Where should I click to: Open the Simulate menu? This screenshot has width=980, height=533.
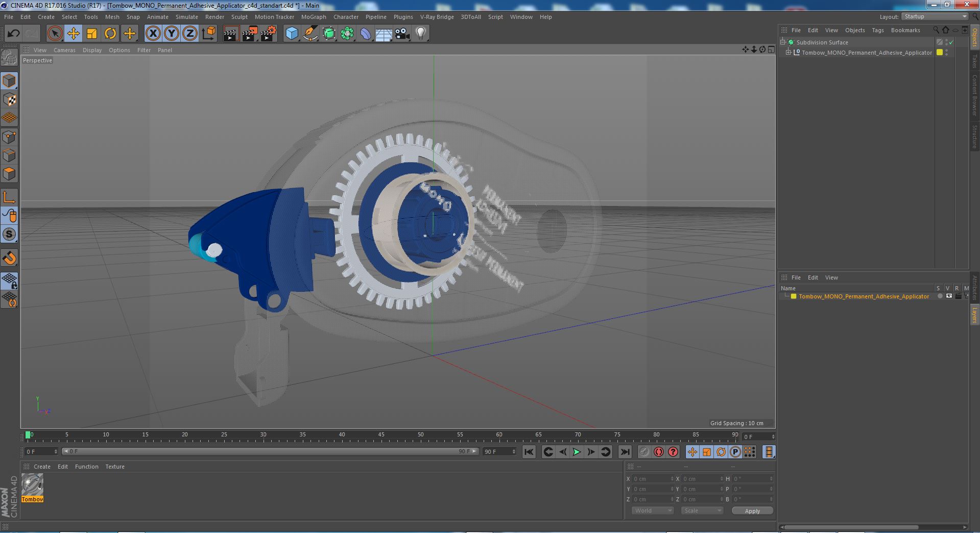(x=187, y=17)
